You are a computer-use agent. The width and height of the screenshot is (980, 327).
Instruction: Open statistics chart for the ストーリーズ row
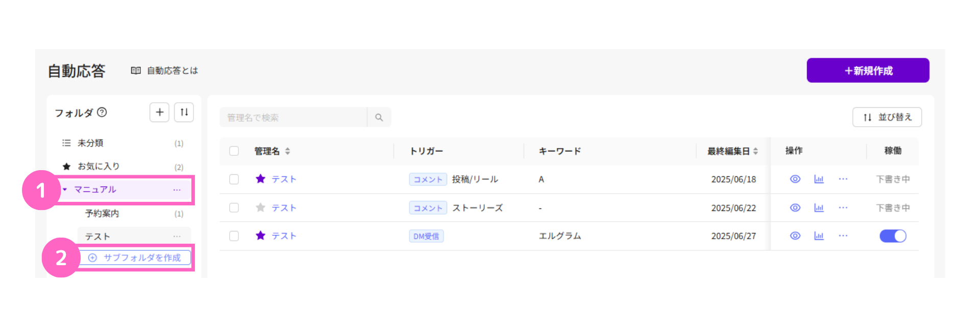coord(819,208)
